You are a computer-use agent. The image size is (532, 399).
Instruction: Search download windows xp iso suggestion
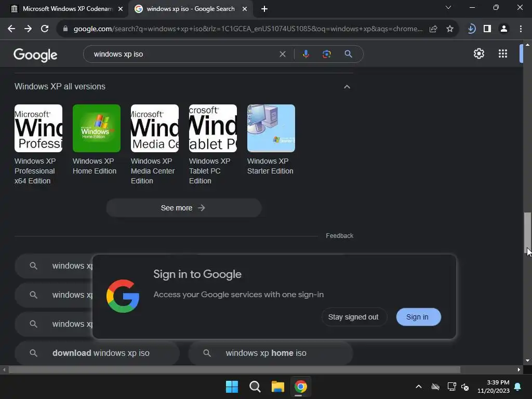tap(97, 353)
